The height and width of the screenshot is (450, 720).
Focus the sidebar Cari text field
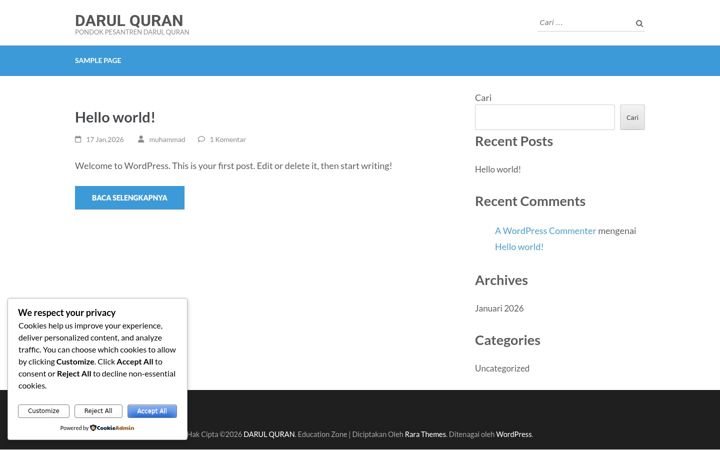coord(545,117)
